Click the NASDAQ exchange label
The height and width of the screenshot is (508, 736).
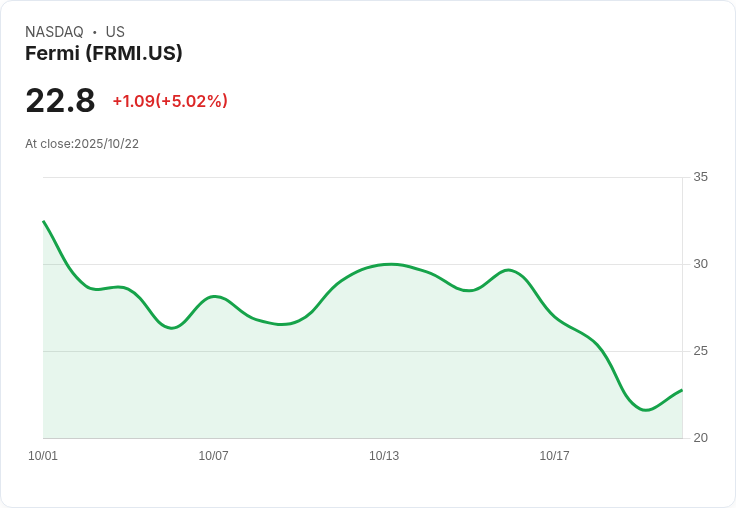pos(54,32)
